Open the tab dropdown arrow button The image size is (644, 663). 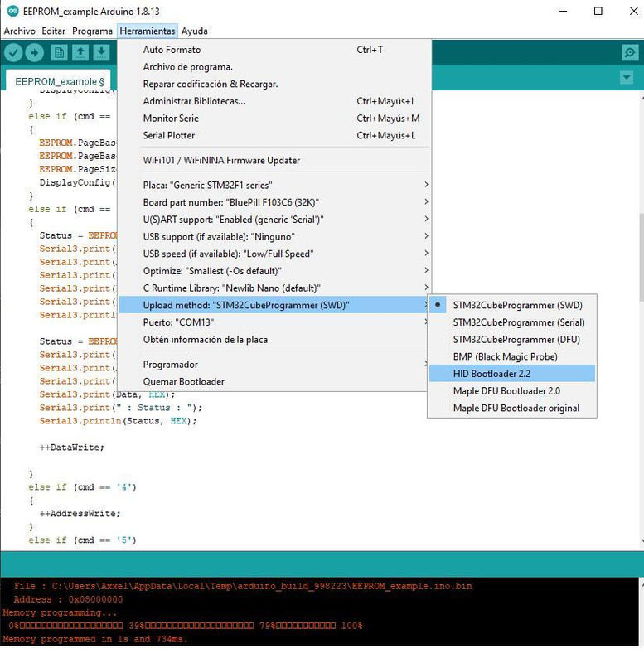click(627, 78)
